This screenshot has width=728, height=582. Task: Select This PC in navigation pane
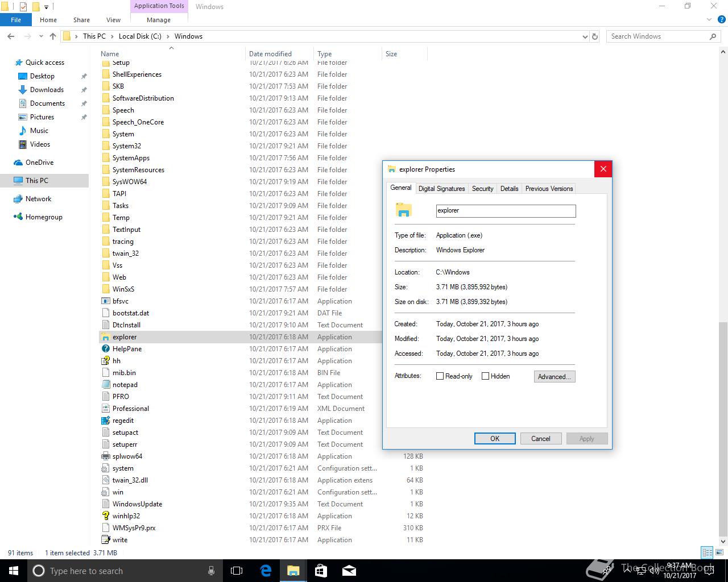44,181
